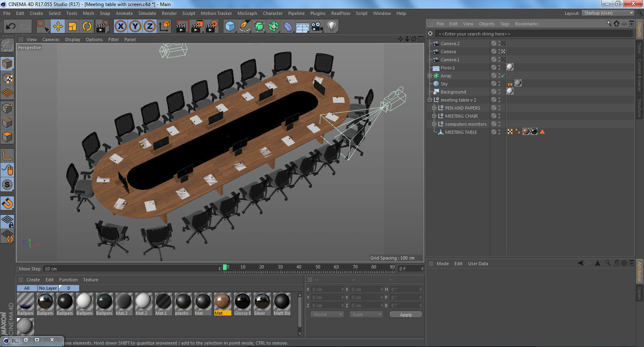Screen dimensions: 644x347
Task: Toggle Sky visibility dots
Action: (500, 84)
